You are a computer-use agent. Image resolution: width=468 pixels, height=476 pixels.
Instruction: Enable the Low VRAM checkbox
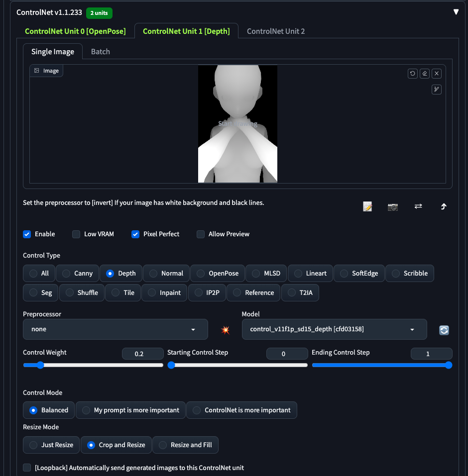click(x=76, y=234)
